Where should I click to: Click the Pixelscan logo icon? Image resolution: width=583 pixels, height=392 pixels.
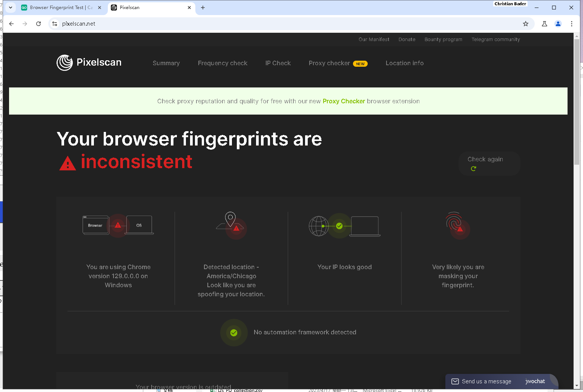(x=64, y=63)
